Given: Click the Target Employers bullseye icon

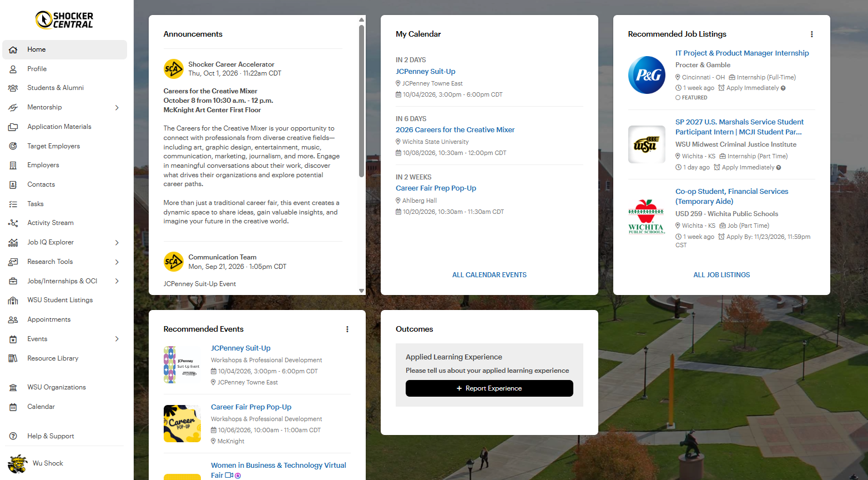Looking at the screenshot, I should [x=13, y=146].
